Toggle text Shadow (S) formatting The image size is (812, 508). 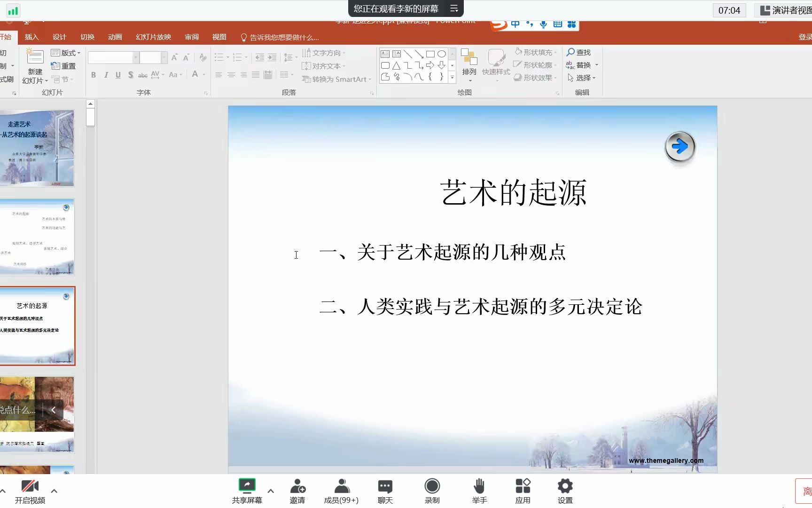click(131, 75)
